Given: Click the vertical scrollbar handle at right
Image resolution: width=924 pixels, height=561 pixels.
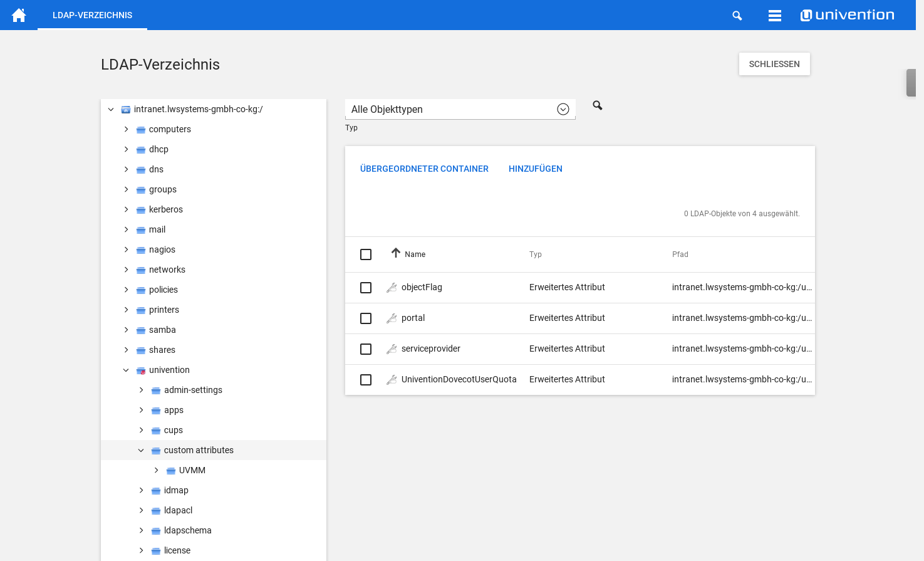Looking at the screenshot, I should (911, 83).
